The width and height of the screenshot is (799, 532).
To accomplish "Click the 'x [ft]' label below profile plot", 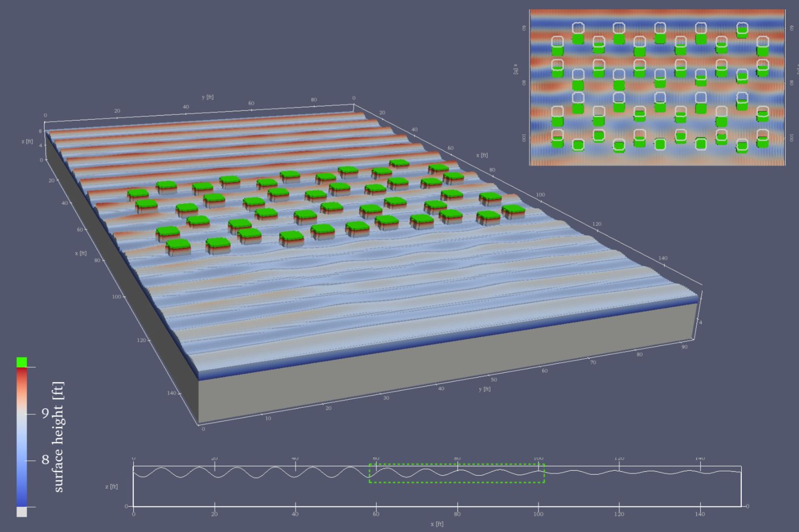I will [x=436, y=524].
